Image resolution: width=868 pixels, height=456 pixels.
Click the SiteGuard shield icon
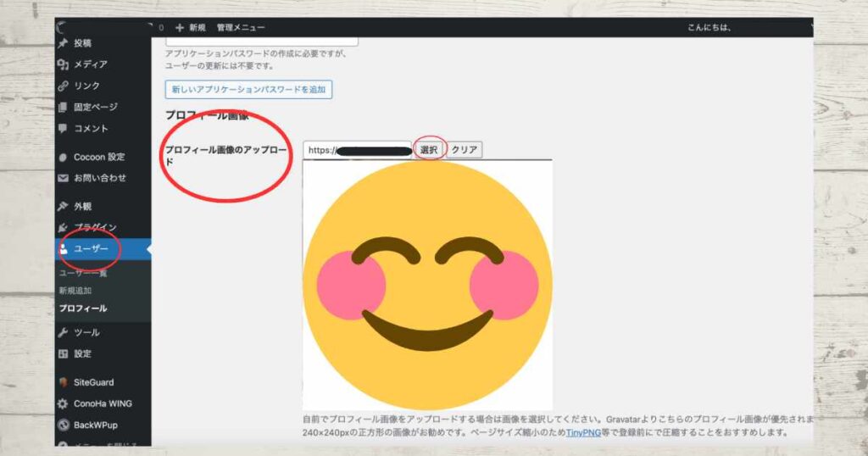[63, 382]
